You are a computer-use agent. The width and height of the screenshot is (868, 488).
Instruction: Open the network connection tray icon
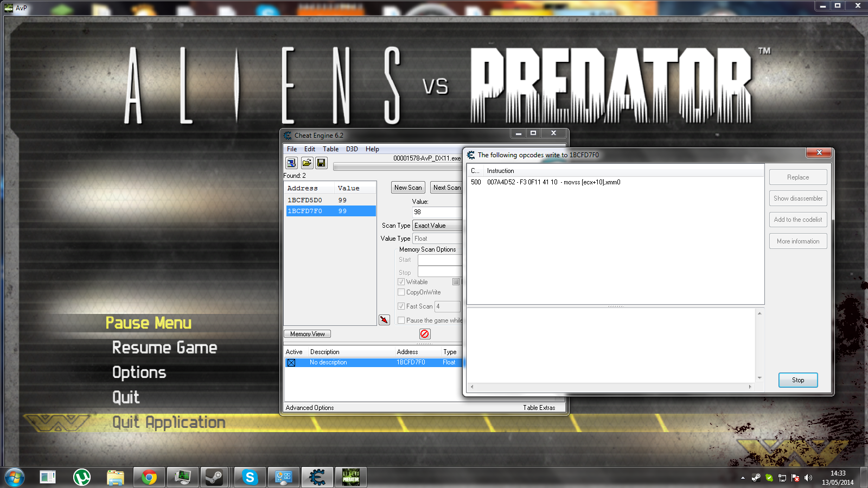(x=782, y=478)
